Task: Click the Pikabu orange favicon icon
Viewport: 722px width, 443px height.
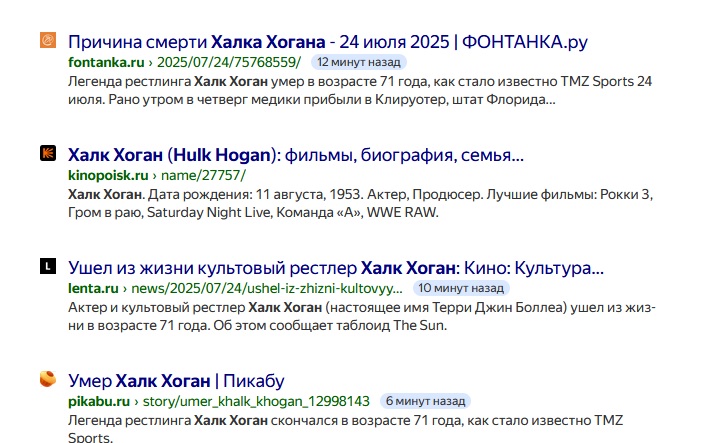Action: 48,379
